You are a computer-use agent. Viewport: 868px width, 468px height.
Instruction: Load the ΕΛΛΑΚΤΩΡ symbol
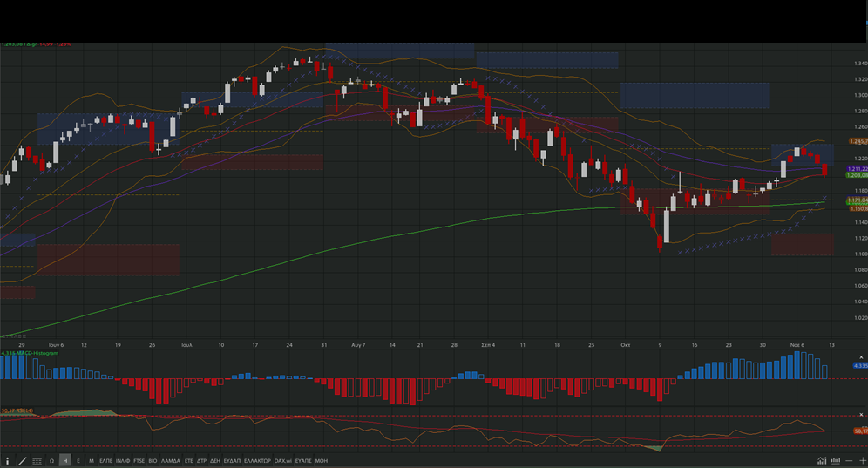coord(257,461)
